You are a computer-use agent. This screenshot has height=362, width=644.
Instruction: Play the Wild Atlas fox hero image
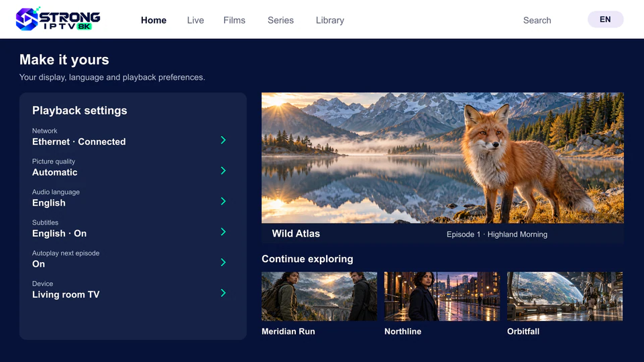[x=442, y=158]
